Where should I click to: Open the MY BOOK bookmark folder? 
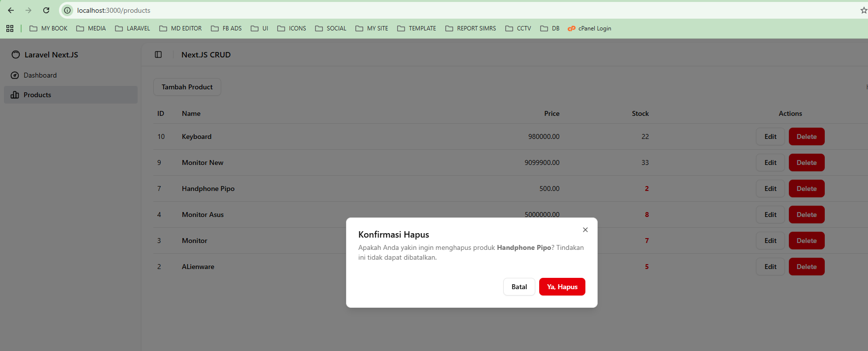pyautogui.click(x=49, y=28)
